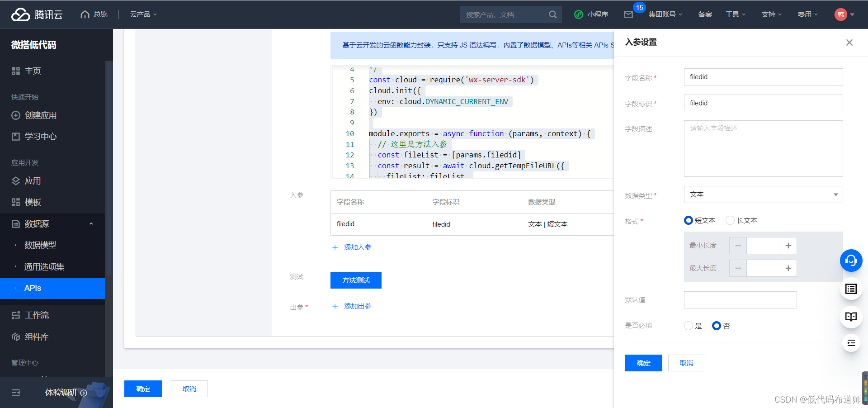Increase 最小长度 with plus button
This screenshot has width=868, height=408.
(x=788, y=246)
